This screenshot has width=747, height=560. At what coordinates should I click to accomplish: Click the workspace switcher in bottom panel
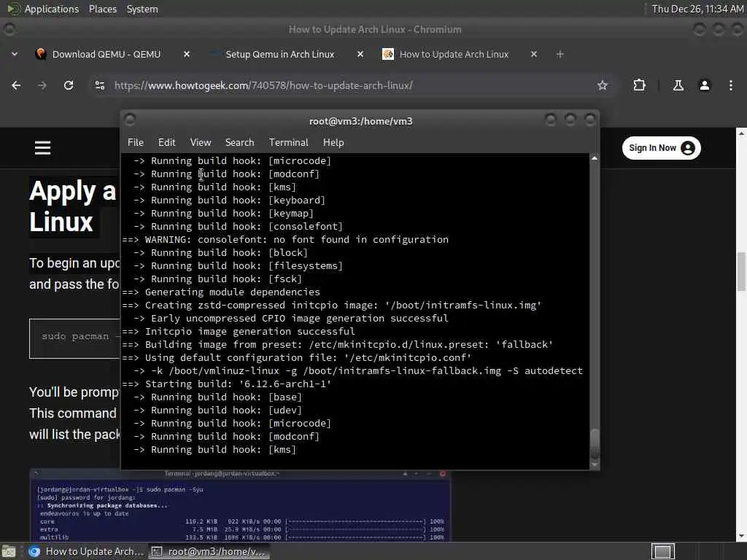[x=662, y=551]
